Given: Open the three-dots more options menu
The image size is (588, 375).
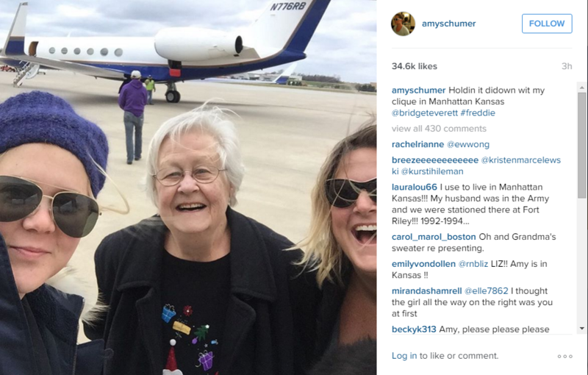Looking at the screenshot, I should [564, 356].
